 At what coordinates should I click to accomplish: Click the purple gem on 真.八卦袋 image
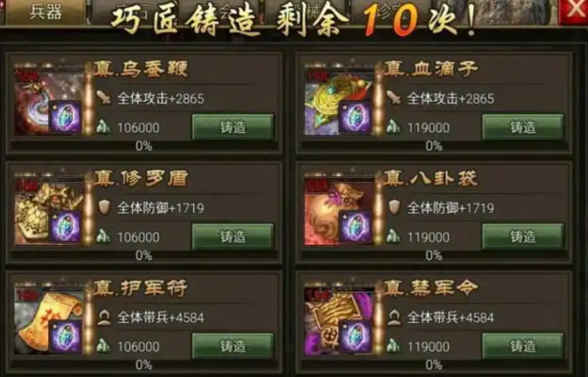pos(355,227)
